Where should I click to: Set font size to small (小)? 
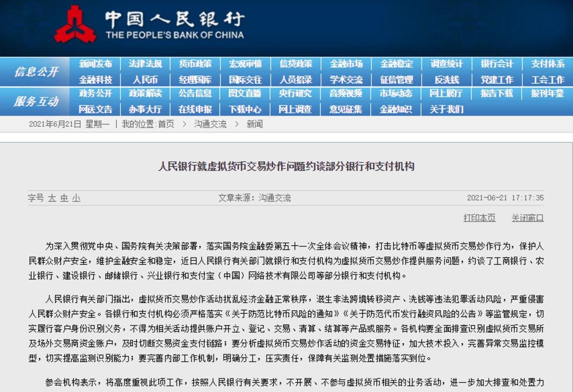(x=77, y=198)
